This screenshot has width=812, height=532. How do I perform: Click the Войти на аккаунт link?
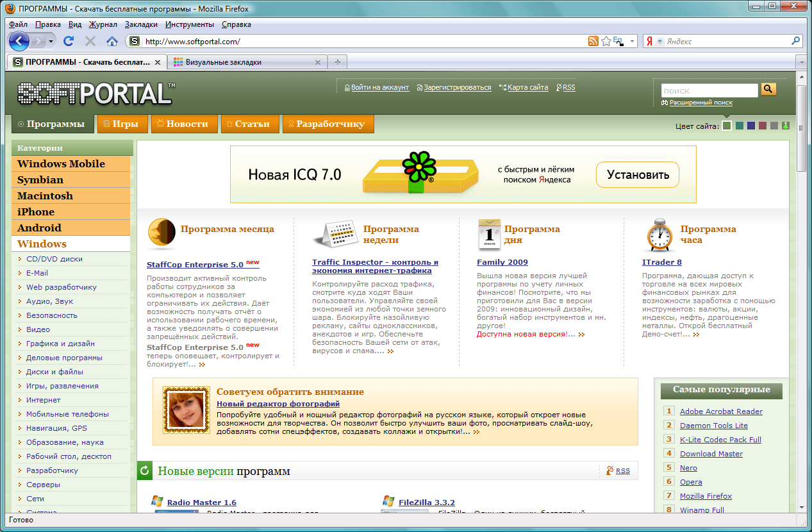pyautogui.click(x=380, y=88)
